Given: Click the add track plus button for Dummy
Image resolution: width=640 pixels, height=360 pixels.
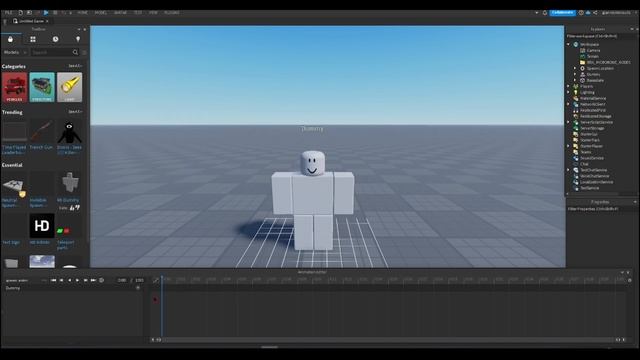Looking at the screenshot, I should 138,288.
